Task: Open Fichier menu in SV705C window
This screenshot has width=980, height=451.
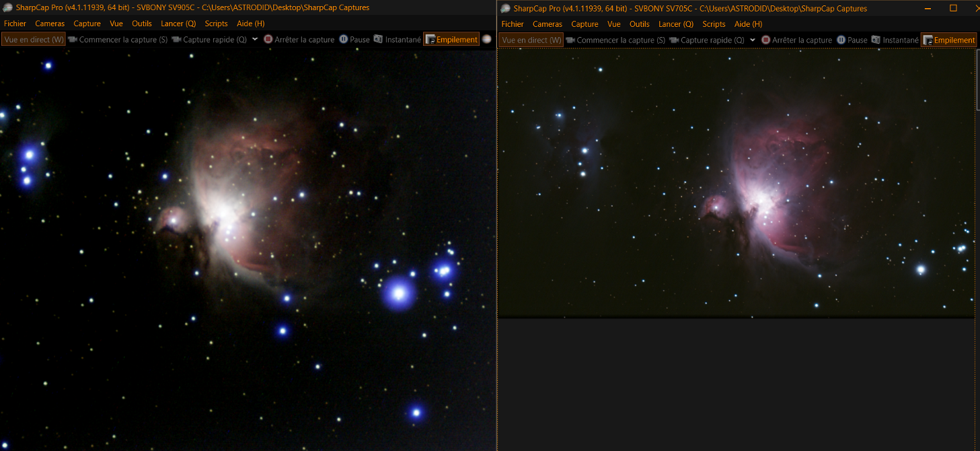Action: [513, 24]
